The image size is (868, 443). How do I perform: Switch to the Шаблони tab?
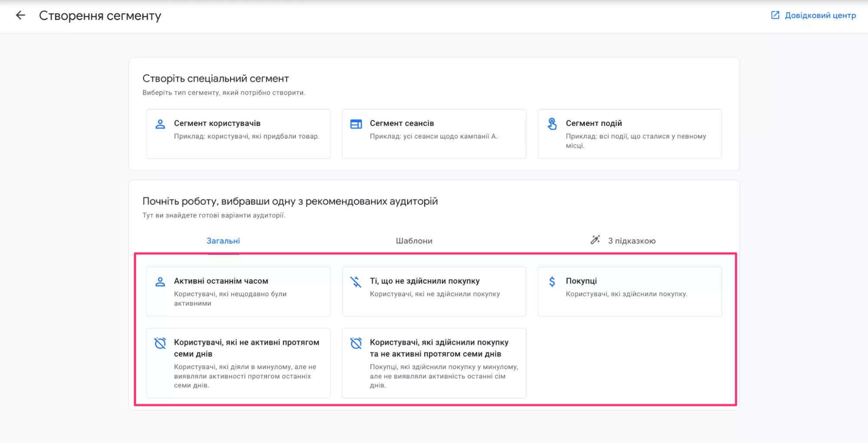click(414, 241)
